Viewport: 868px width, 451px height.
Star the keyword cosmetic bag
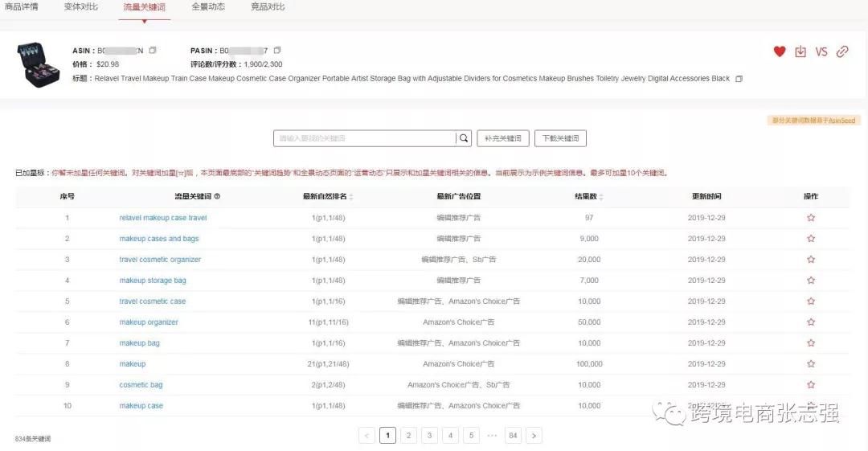811,384
